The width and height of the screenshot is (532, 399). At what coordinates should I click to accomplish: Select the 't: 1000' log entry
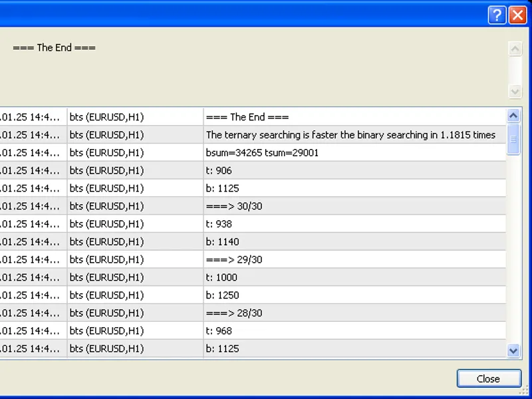point(253,277)
